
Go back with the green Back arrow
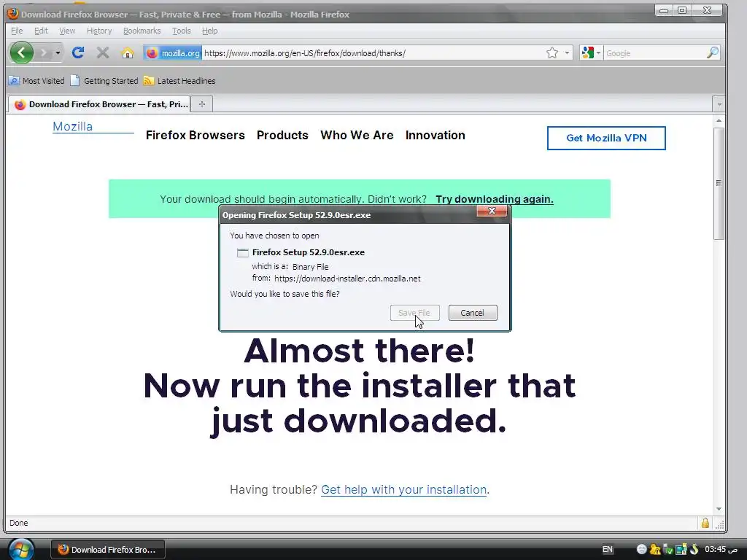pyautogui.click(x=21, y=52)
